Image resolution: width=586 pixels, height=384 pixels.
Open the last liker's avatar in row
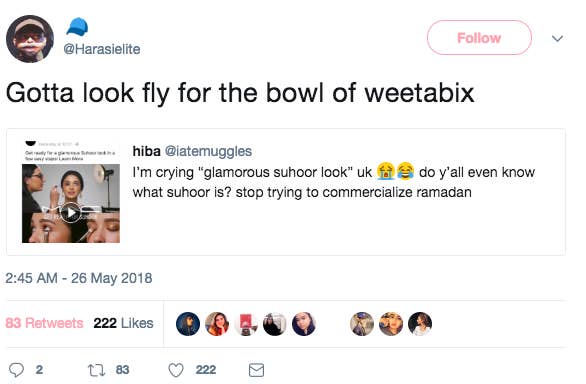pyautogui.click(x=420, y=324)
